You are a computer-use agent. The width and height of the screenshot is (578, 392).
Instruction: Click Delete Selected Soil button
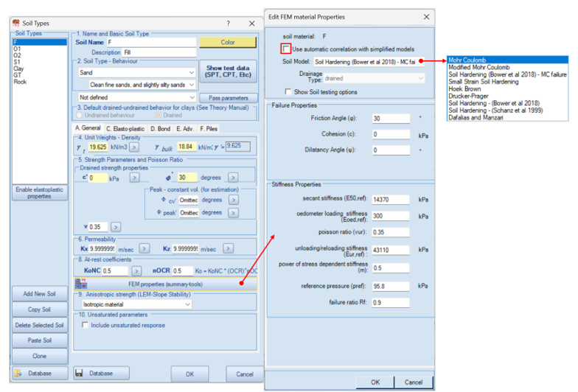40,325
